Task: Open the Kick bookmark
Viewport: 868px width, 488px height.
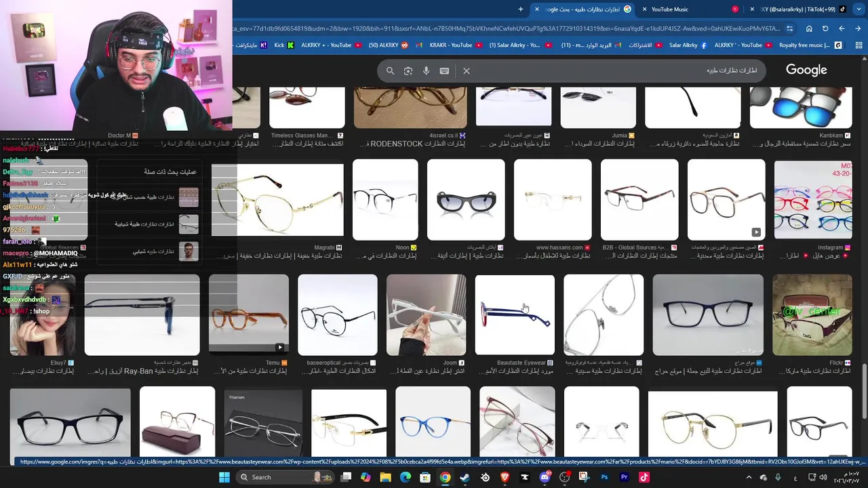Action: click(284, 45)
